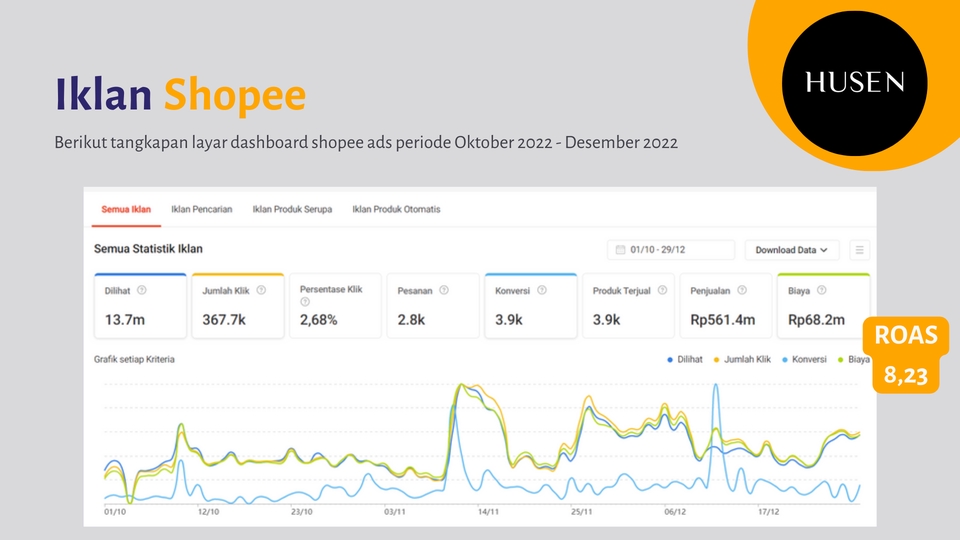960x540 pixels.
Task: Click the Rp561.4m Penjualan value
Action: point(722,320)
